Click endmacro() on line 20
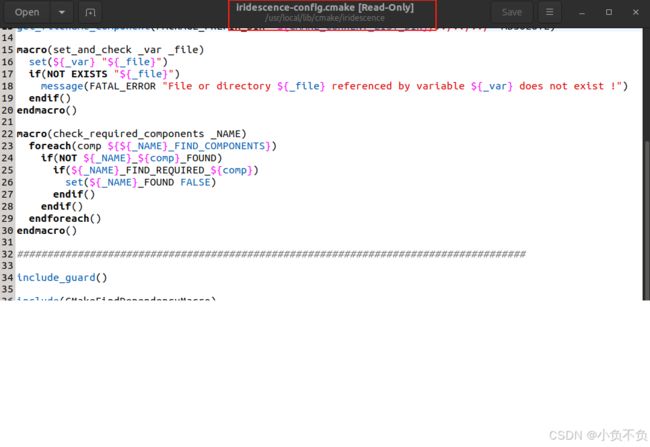Screen dimensions: 650x447 click(x=47, y=110)
